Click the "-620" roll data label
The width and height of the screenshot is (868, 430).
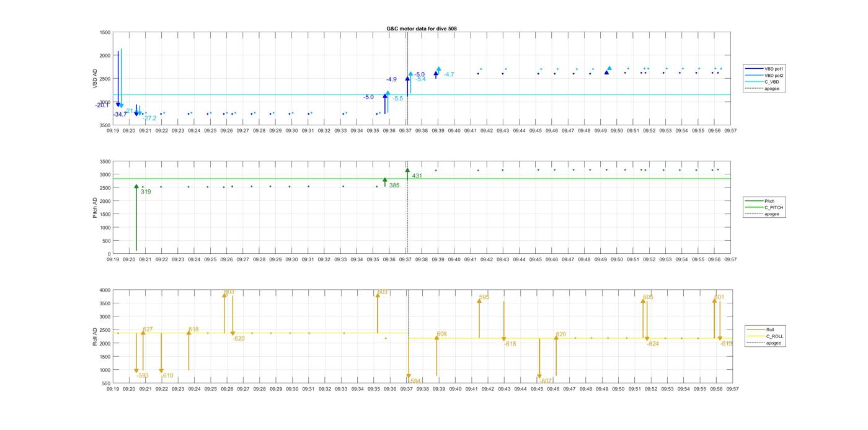pos(239,339)
